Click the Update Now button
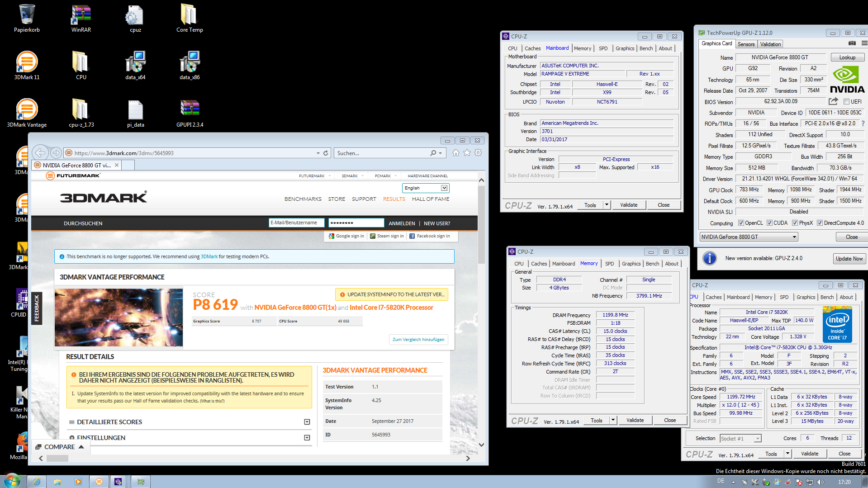The width and height of the screenshot is (868, 488). click(x=849, y=259)
